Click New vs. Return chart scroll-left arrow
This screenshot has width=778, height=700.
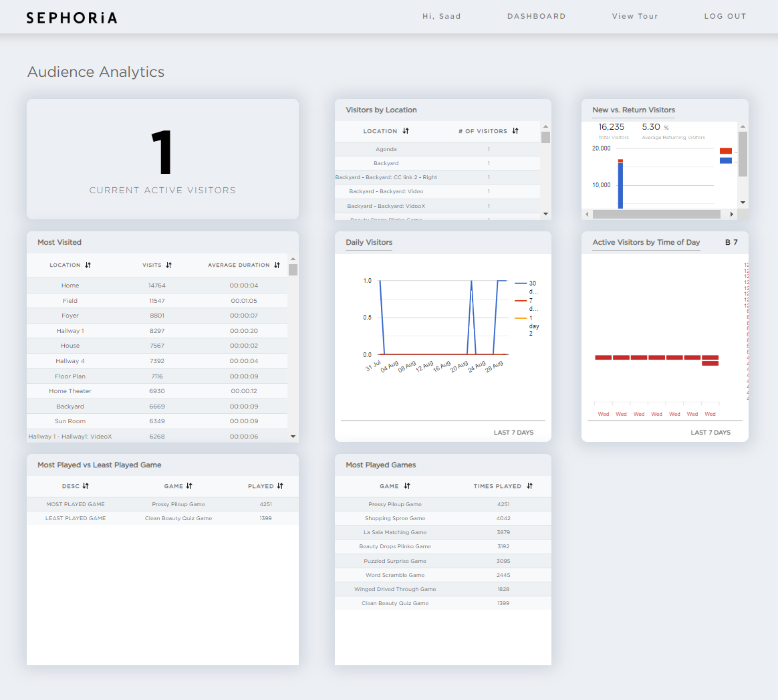587,215
